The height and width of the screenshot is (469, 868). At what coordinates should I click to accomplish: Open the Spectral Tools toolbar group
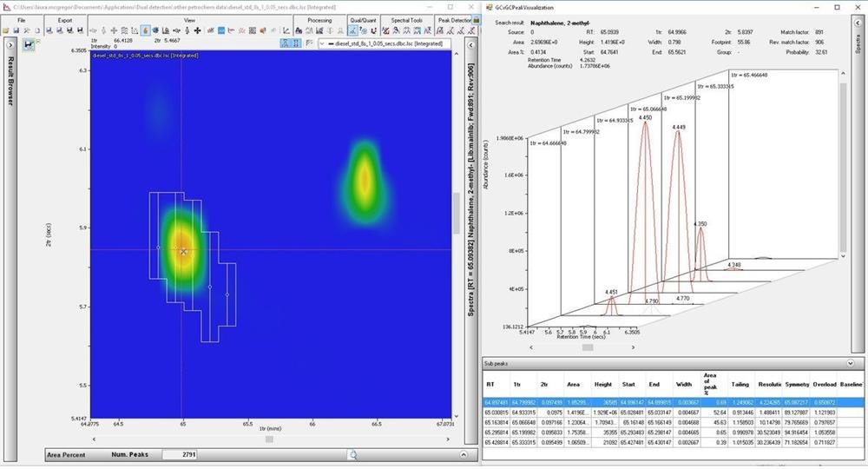[x=408, y=19]
